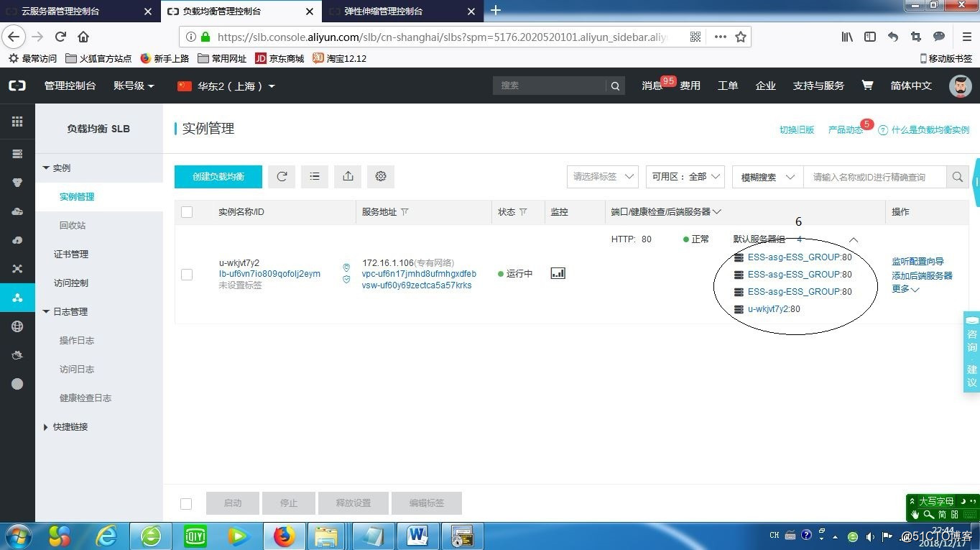This screenshot has width=980, height=550.
Task: Tick checkbox for instance u-wkjvt7y2
Action: (187, 274)
